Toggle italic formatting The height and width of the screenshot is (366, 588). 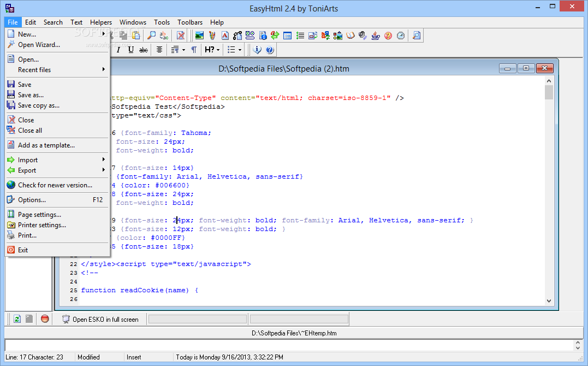[118, 50]
